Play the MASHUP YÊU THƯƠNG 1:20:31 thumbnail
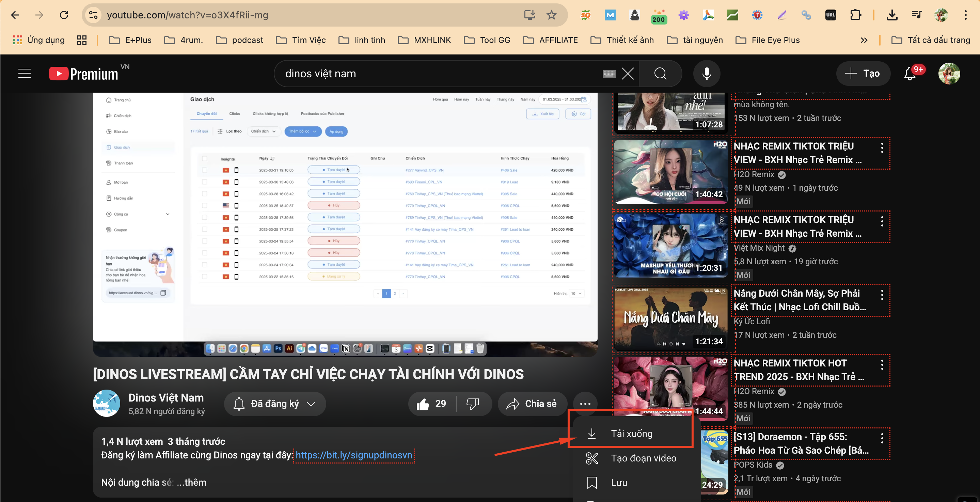Screen dimensions: 980x502 point(671,245)
